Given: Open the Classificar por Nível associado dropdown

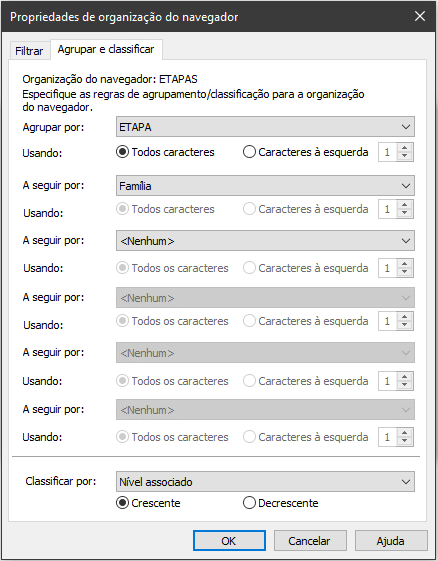Looking at the screenshot, I should click(x=265, y=482).
